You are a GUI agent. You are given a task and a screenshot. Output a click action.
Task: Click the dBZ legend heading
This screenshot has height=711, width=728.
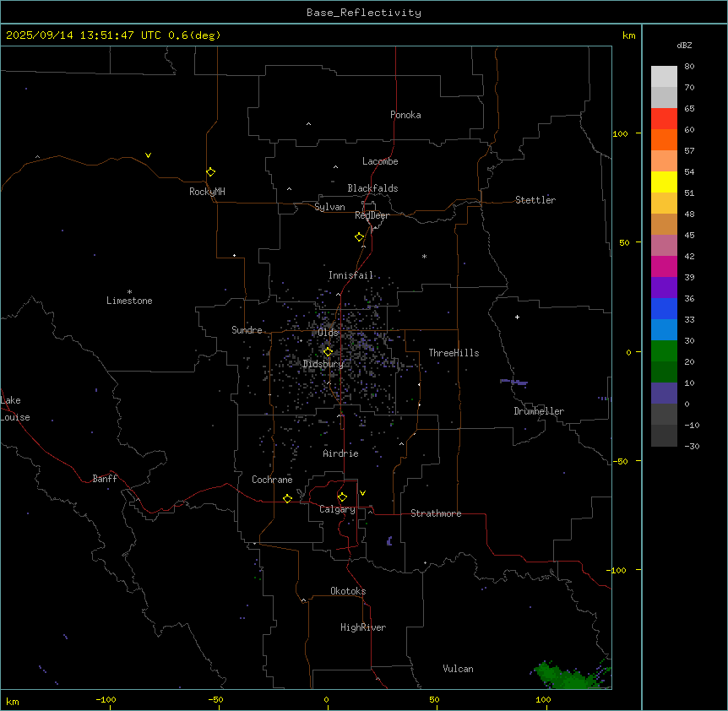(x=684, y=45)
